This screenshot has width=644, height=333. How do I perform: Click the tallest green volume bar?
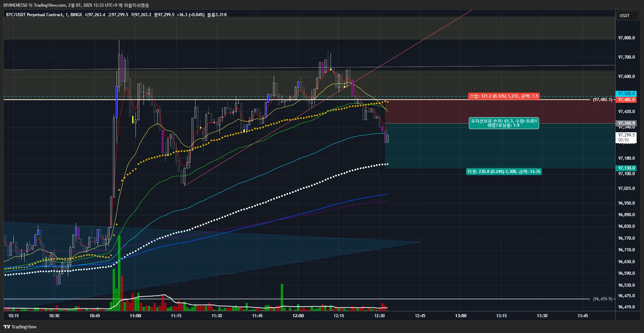click(x=119, y=273)
